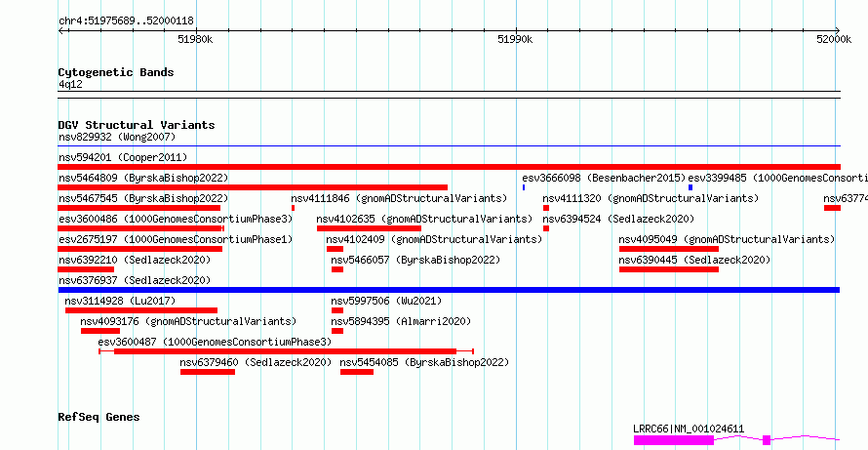Click the small LRRC66 magenta exon

(x=767, y=440)
